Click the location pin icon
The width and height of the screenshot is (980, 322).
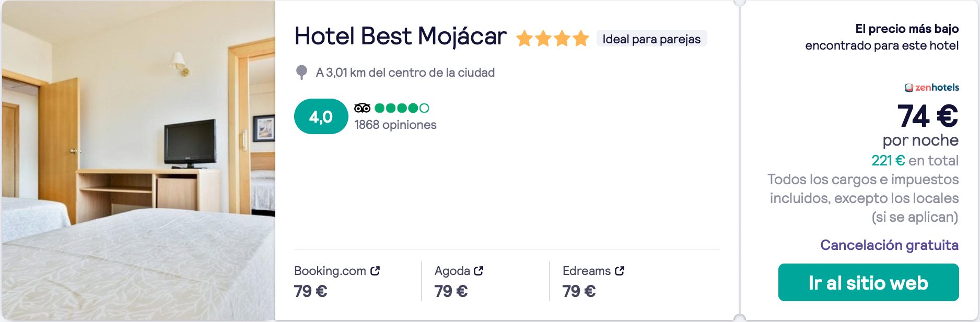point(301,73)
